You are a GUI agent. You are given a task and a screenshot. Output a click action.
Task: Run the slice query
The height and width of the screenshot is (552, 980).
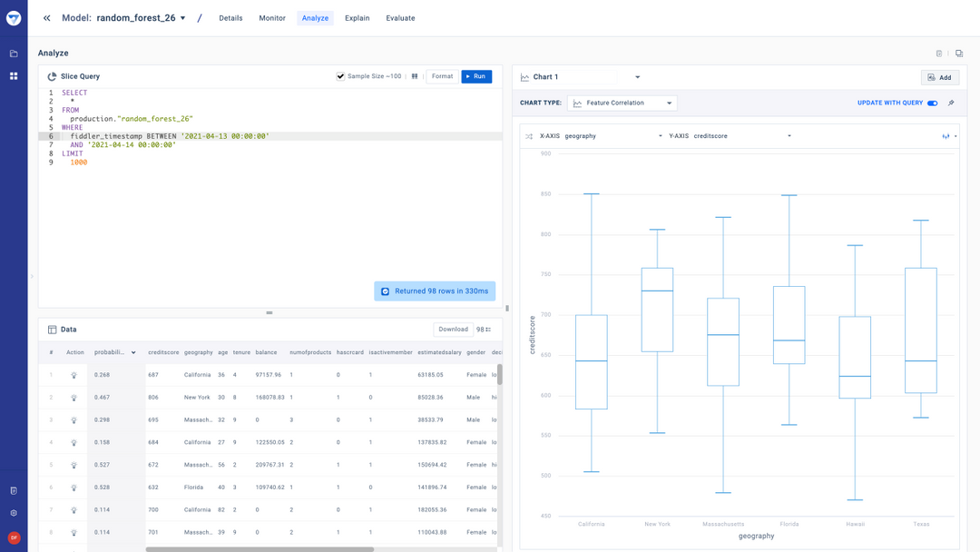(x=475, y=76)
